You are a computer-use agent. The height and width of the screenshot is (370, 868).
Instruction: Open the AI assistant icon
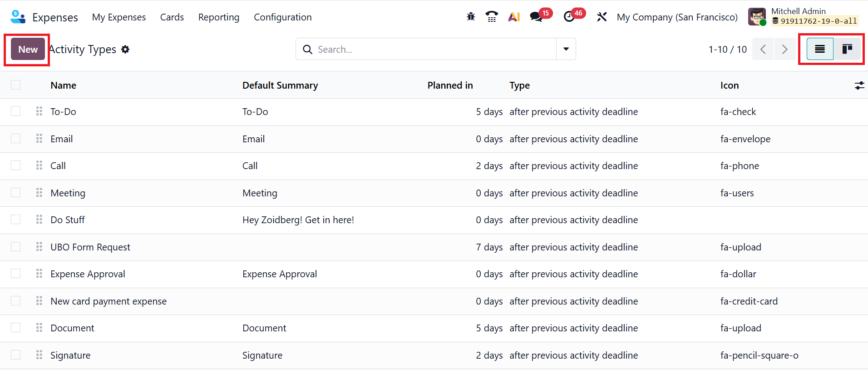(514, 17)
